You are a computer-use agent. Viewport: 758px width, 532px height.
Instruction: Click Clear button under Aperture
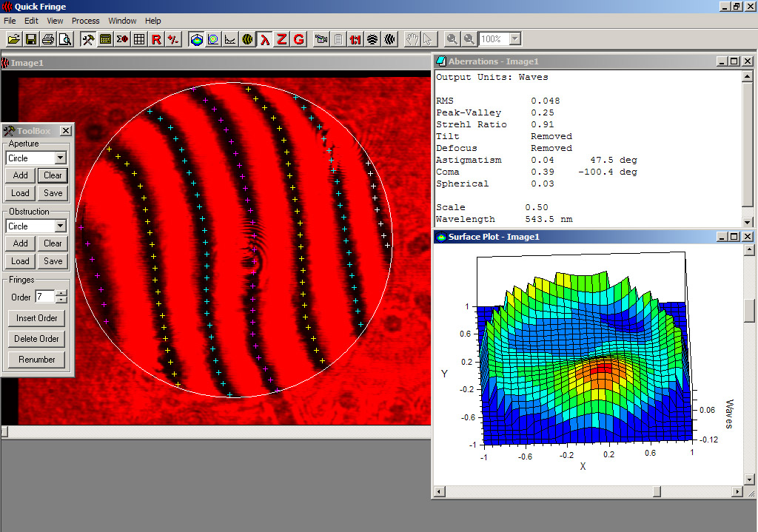53,175
